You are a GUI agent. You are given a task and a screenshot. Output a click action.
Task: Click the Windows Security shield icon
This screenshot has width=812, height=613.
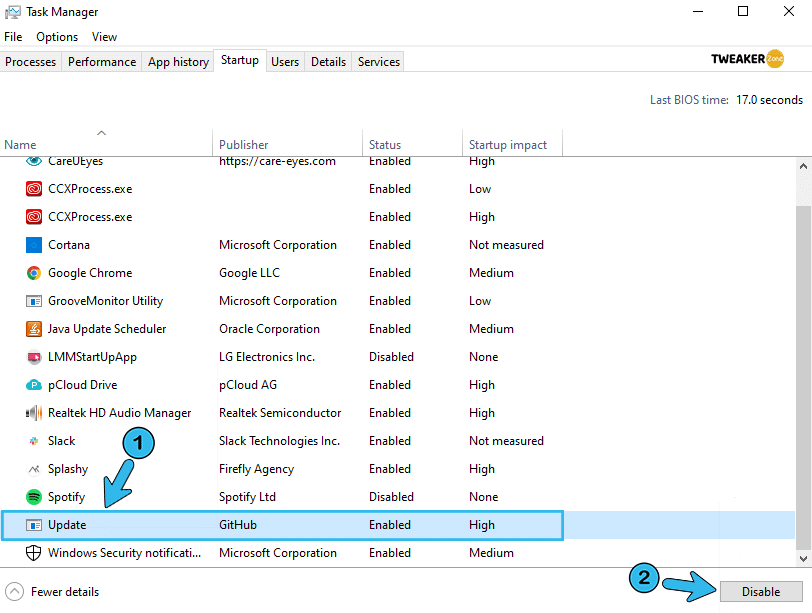tap(34, 553)
